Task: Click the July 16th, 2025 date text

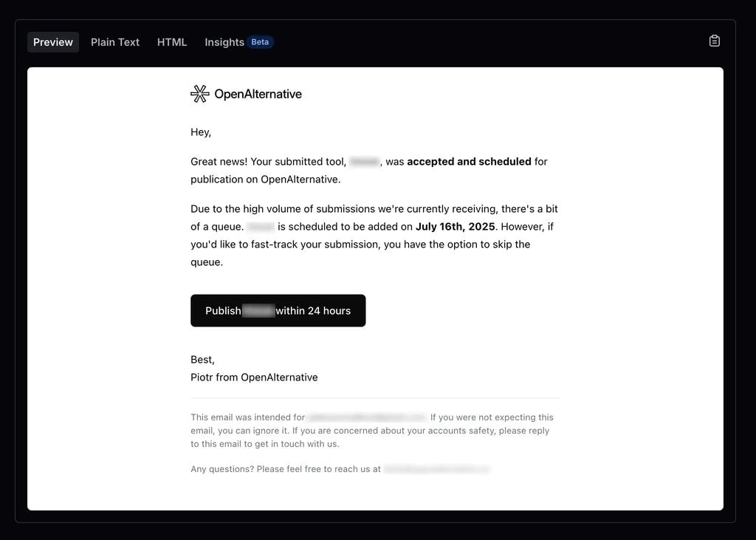Action: click(454, 226)
